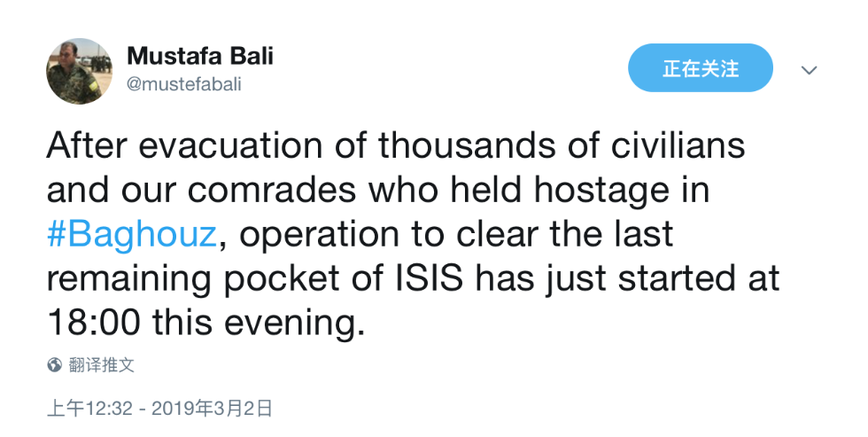Click the 关注 characters inside follow button
Viewport: 868px width, 437px height.
[719, 68]
